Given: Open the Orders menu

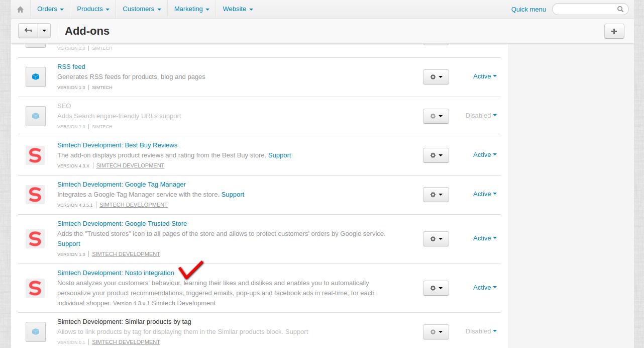Looking at the screenshot, I should point(50,9).
